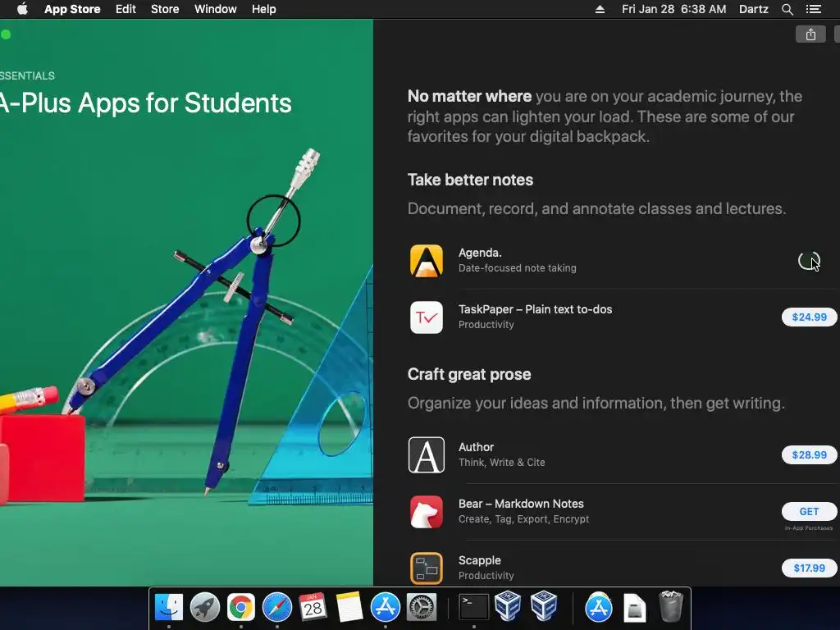Image resolution: width=840 pixels, height=630 pixels.
Task: Click 'Create, Tag, Export, Encrypt' subtitle
Action: tap(524, 519)
